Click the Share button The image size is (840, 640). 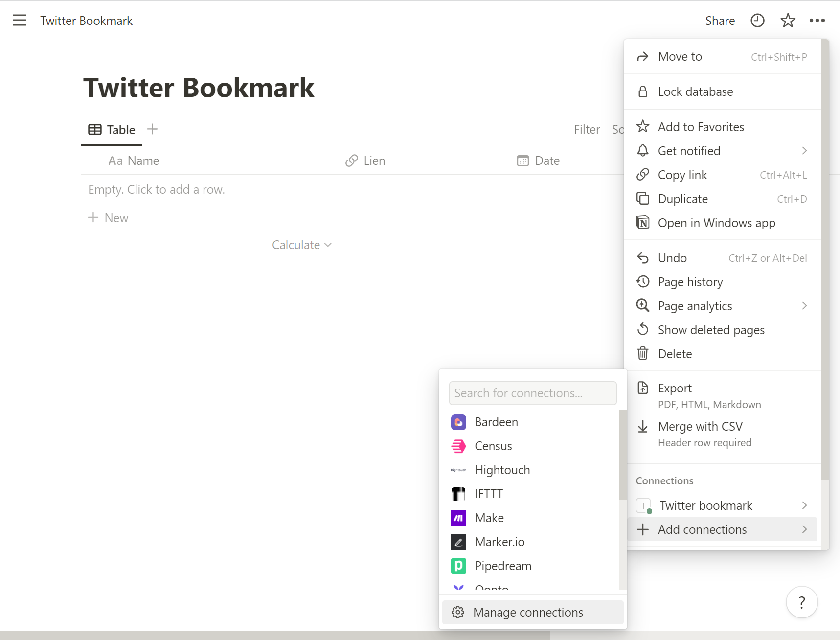(720, 21)
